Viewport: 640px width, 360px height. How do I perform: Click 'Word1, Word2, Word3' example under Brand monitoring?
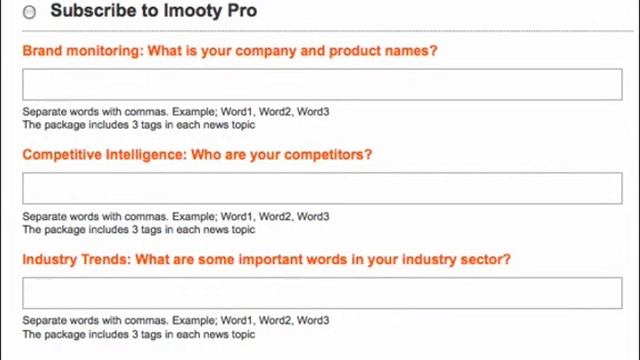275,112
